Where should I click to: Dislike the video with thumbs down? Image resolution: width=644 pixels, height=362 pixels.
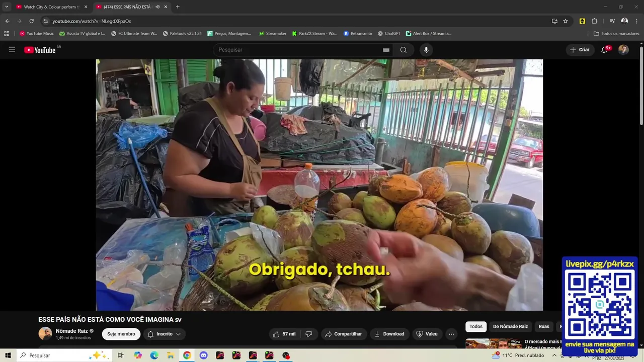309,334
